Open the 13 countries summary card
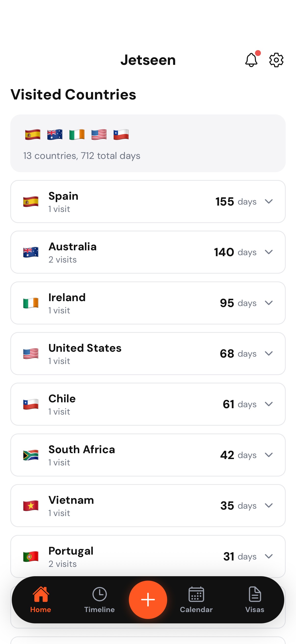The height and width of the screenshot is (644, 296). 148,143
